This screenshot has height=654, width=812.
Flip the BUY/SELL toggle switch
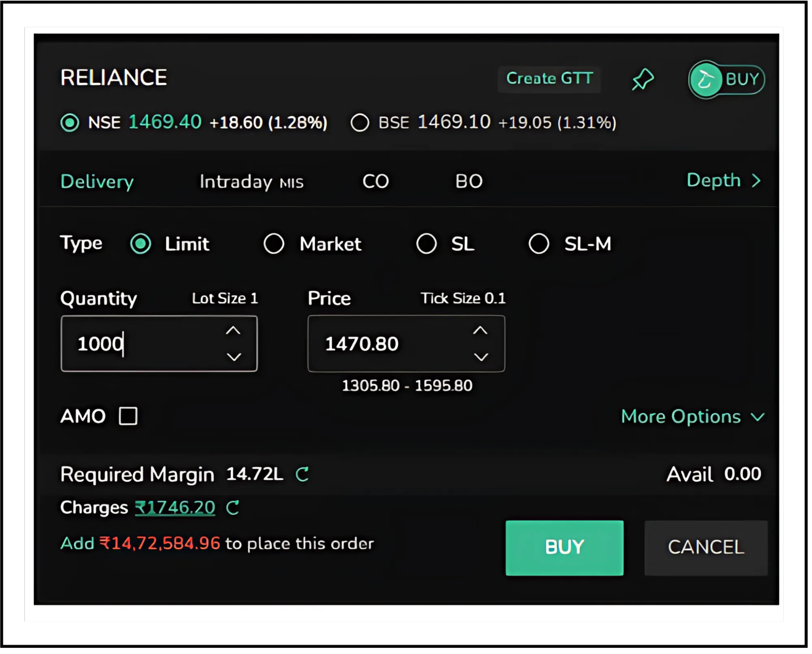[726, 79]
